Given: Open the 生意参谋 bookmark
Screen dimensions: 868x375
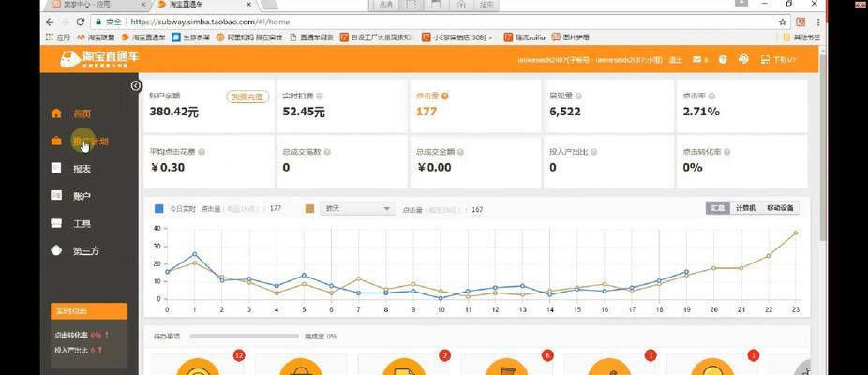Looking at the screenshot, I should click(191, 37).
